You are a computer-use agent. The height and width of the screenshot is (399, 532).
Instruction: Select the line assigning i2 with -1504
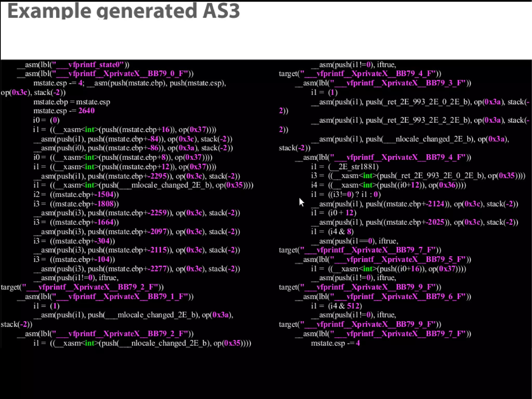(x=76, y=194)
